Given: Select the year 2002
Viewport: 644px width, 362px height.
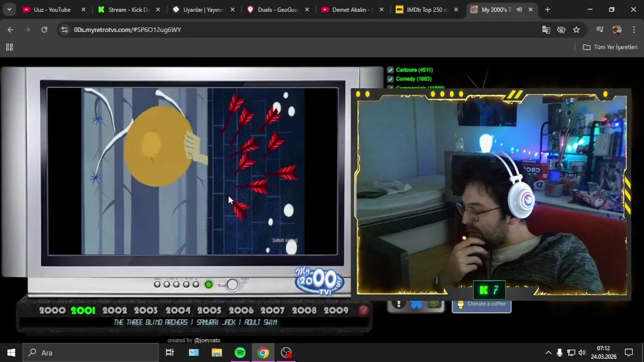Looking at the screenshot, I should [115, 310].
